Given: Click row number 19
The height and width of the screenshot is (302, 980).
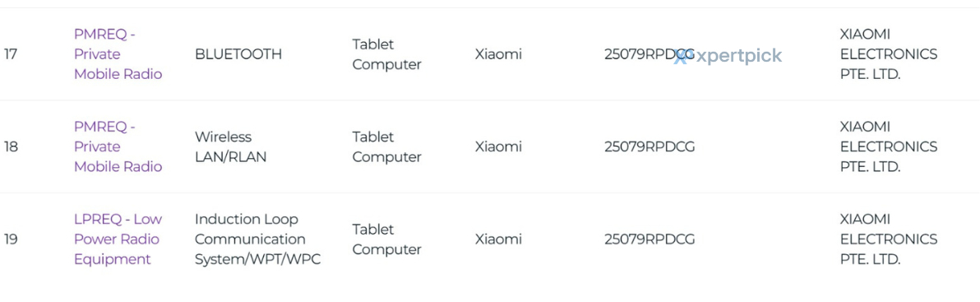Looking at the screenshot, I should 11,239.
